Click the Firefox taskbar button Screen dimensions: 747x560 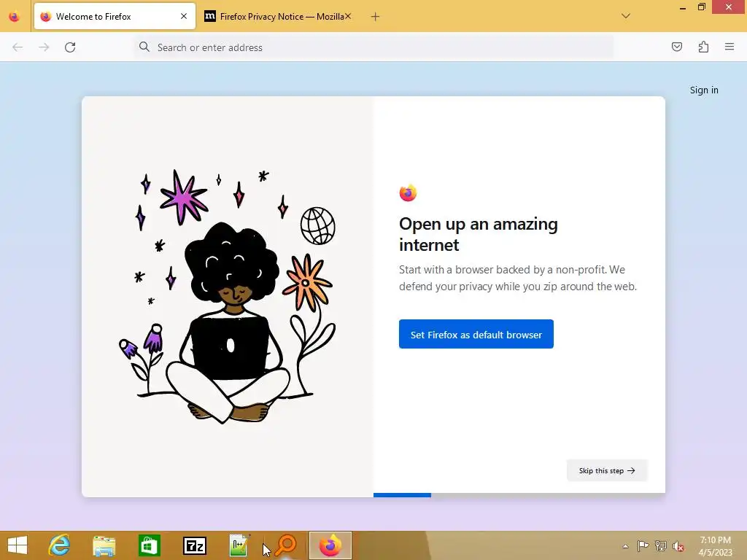point(330,545)
